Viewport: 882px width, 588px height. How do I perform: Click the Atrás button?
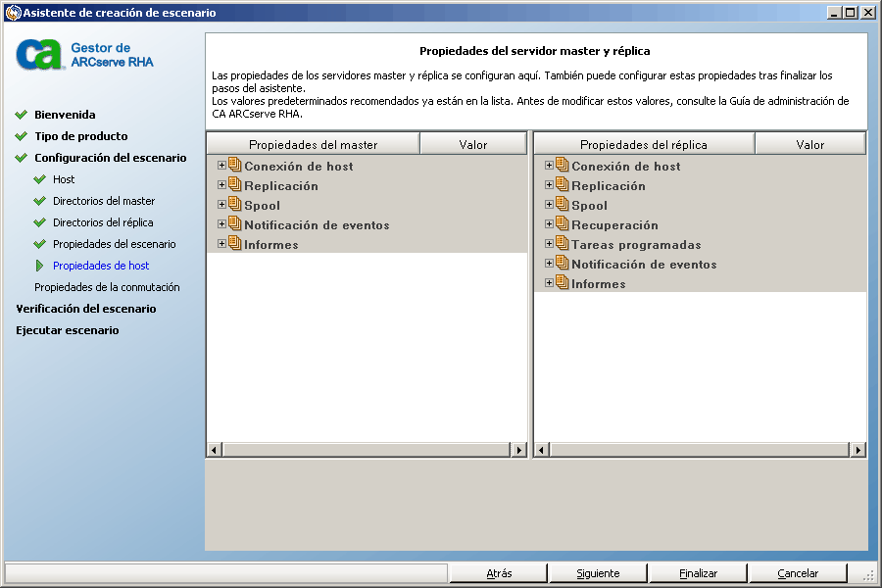[x=499, y=572]
